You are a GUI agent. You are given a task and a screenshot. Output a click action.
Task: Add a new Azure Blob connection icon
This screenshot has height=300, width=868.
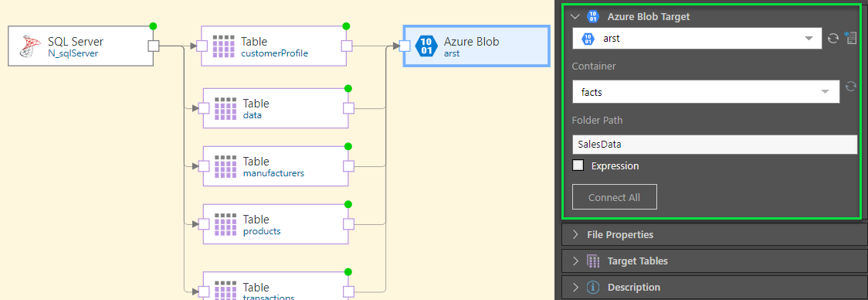click(851, 38)
